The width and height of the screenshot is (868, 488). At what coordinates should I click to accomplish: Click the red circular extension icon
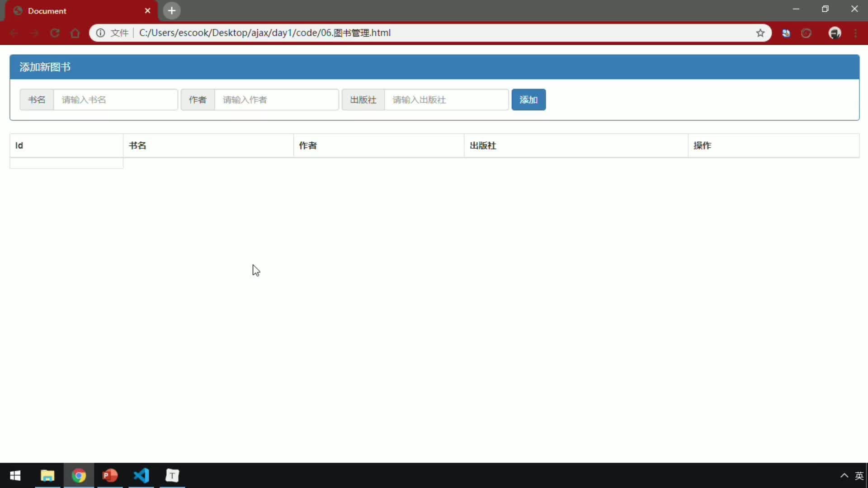coord(807,33)
